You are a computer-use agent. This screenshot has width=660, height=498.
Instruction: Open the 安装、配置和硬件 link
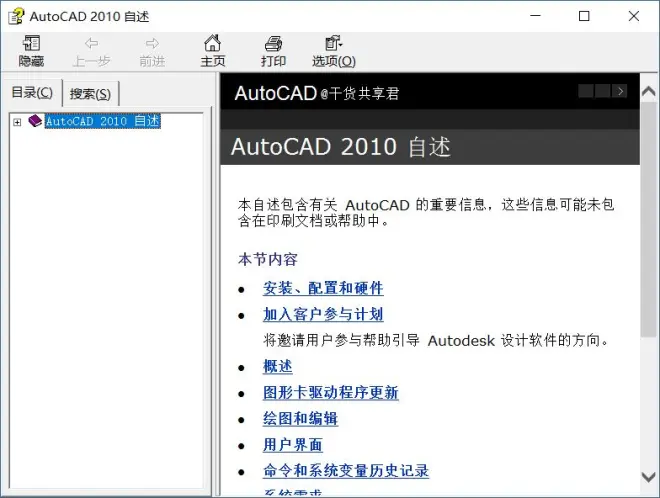(323, 288)
